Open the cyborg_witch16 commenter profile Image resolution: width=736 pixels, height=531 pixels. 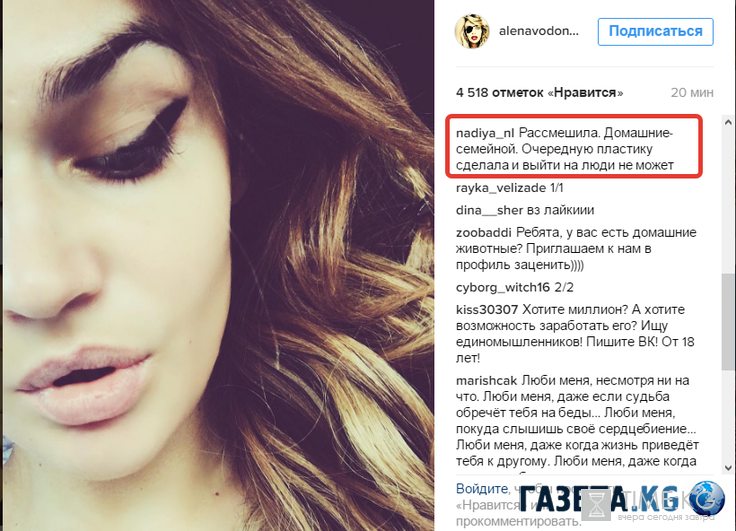click(x=503, y=287)
